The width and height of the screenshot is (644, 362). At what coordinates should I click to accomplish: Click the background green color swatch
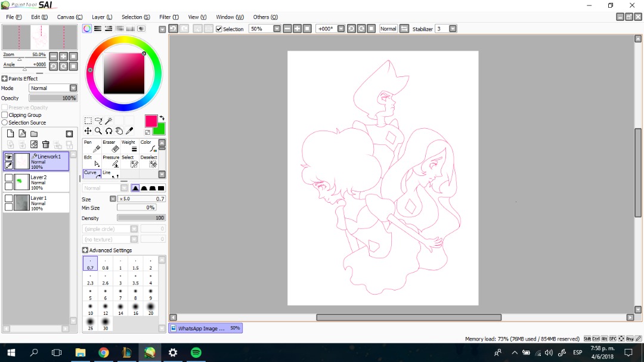click(159, 129)
